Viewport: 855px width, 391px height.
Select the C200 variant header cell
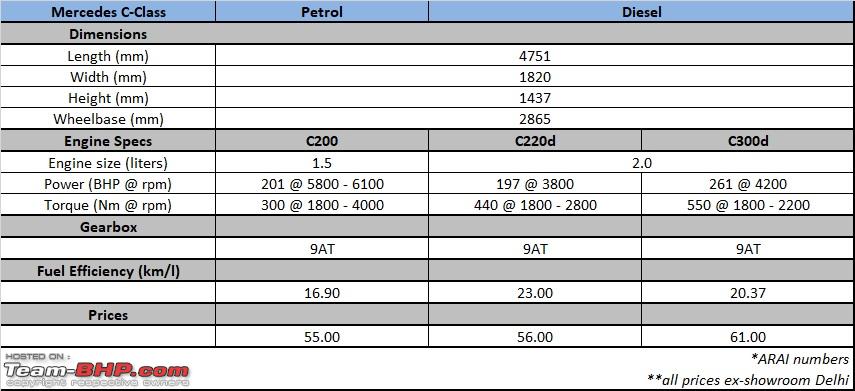click(322, 141)
